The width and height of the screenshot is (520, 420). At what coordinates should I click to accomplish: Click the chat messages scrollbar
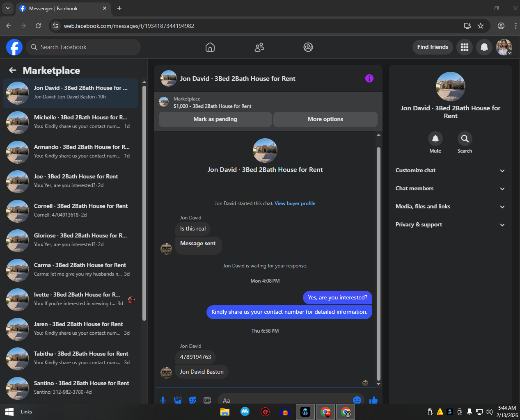click(x=378, y=264)
